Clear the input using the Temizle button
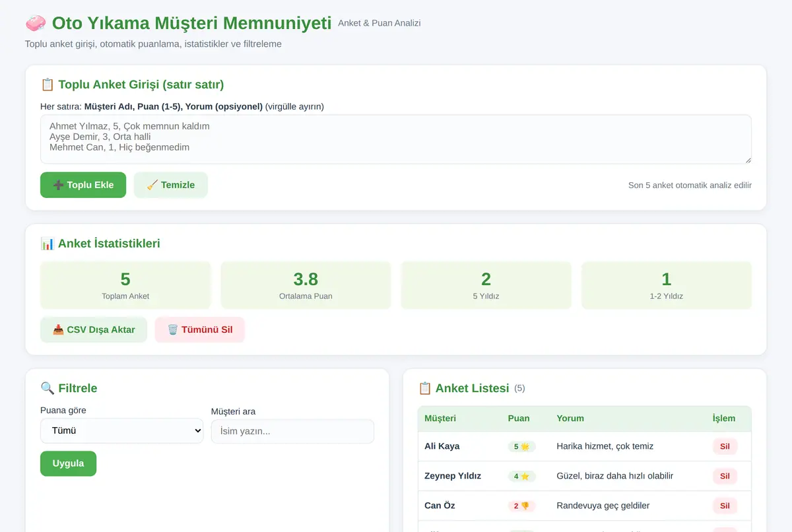 pos(171,185)
